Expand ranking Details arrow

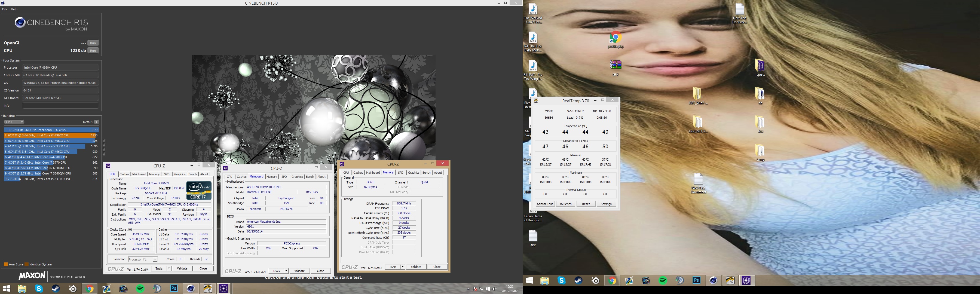97,122
